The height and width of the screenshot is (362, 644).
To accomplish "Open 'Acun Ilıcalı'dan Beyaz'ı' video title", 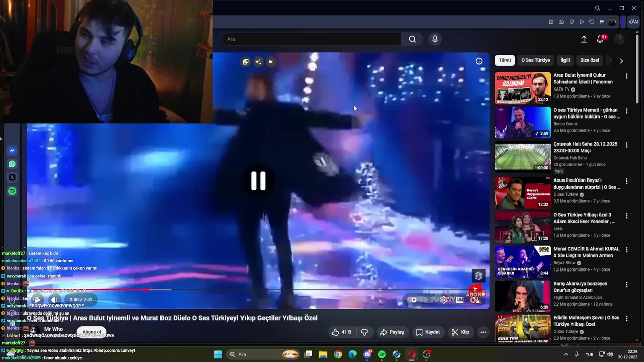I will pyautogui.click(x=587, y=184).
